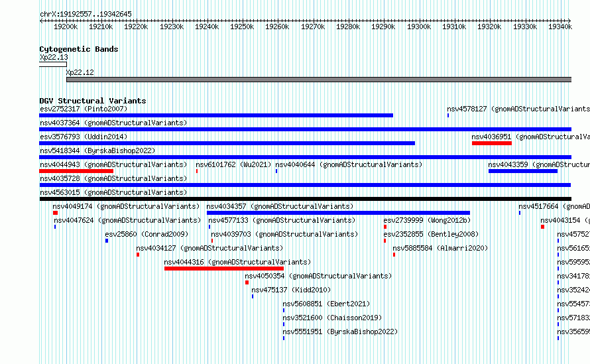This screenshot has width=590, height=364.
Task: Open variant esv3576793 (Uddin2014) label
Action: 84,137
